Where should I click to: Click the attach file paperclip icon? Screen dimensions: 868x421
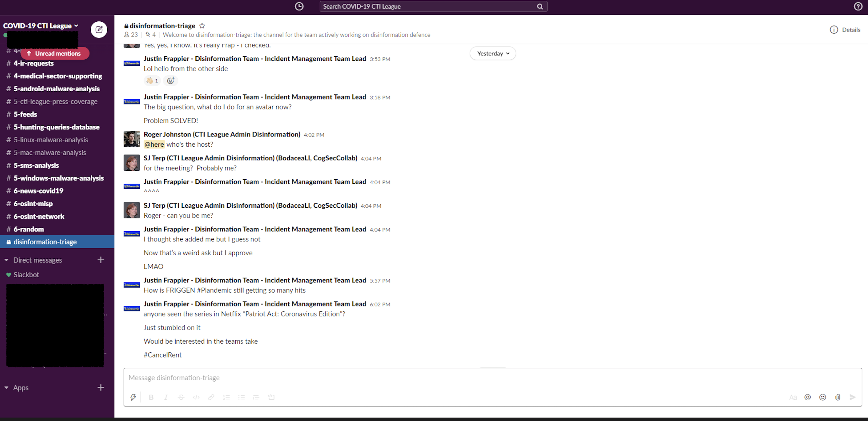[837, 397]
